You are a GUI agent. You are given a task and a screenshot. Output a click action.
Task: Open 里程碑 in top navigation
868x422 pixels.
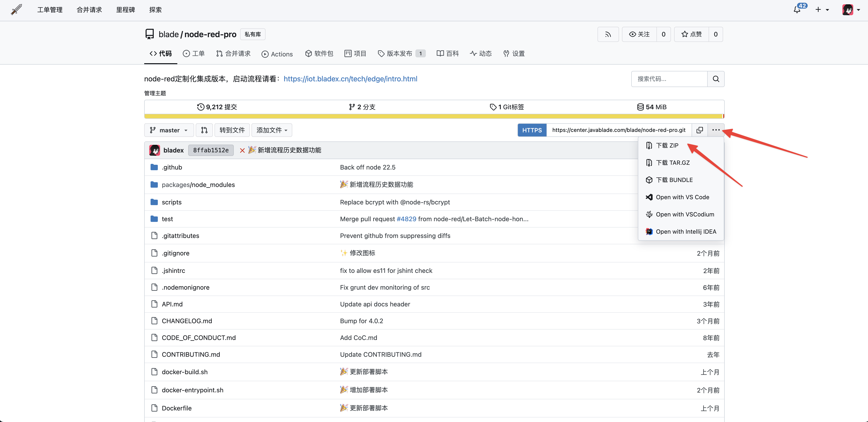(125, 10)
